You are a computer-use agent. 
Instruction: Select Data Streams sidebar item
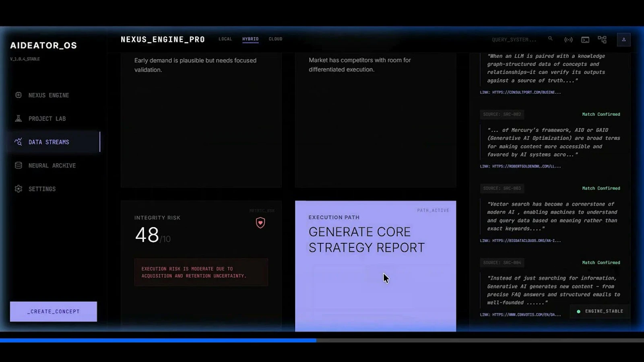[53, 142]
